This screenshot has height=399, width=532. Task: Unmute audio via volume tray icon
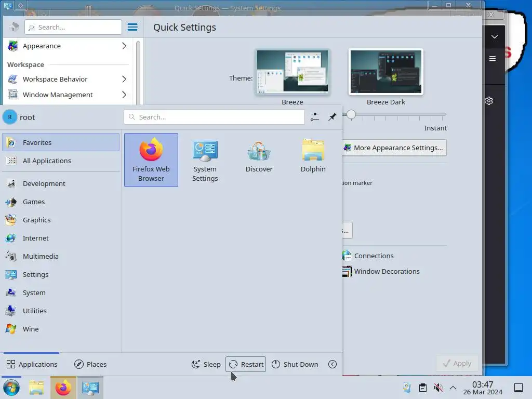438,388
